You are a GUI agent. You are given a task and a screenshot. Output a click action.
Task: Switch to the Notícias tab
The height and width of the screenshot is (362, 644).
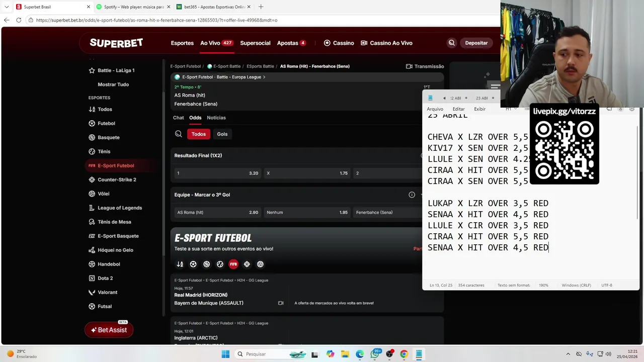pyautogui.click(x=216, y=118)
